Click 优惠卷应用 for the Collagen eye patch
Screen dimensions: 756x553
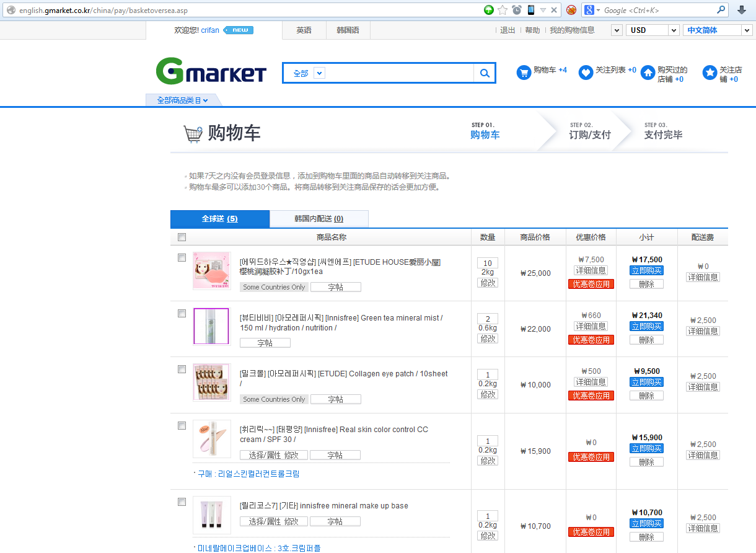(591, 396)
